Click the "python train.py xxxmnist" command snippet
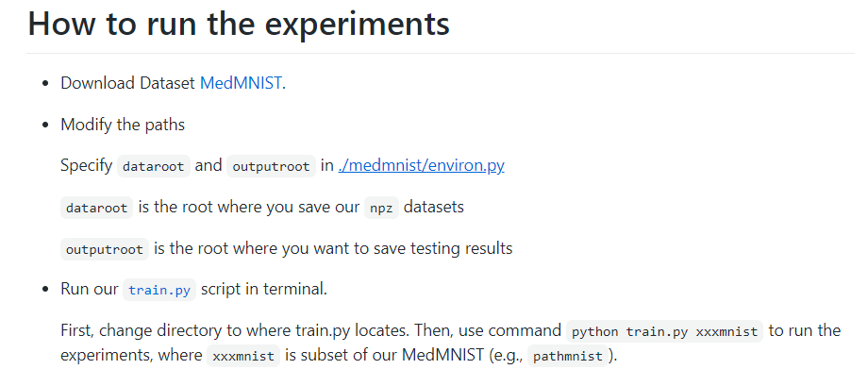Screen dimensions: 868x386 666,331
